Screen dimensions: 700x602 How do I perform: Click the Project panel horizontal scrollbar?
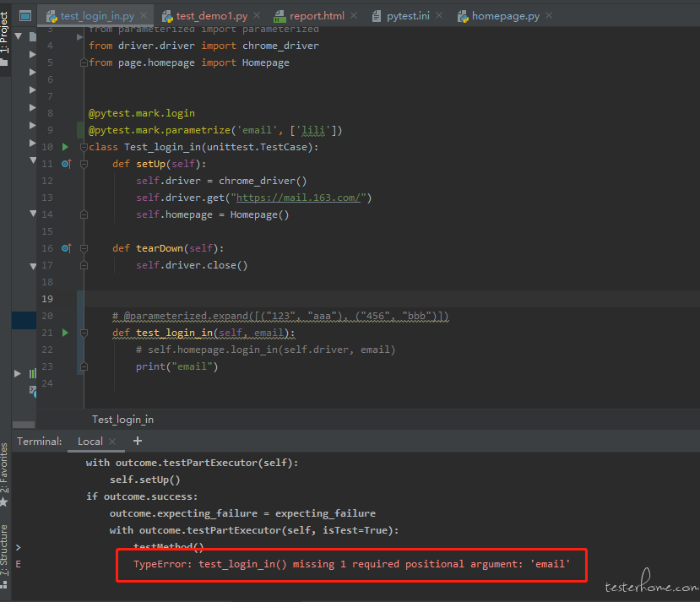point(24,425)
